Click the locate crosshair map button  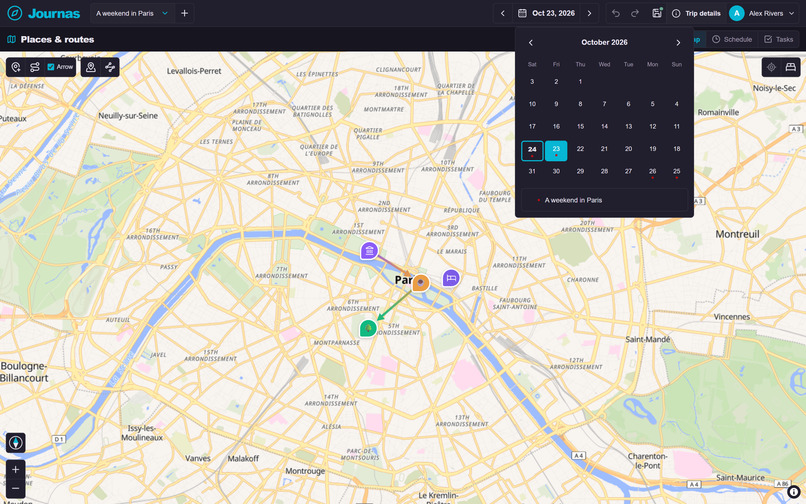(x=771, y=67)
